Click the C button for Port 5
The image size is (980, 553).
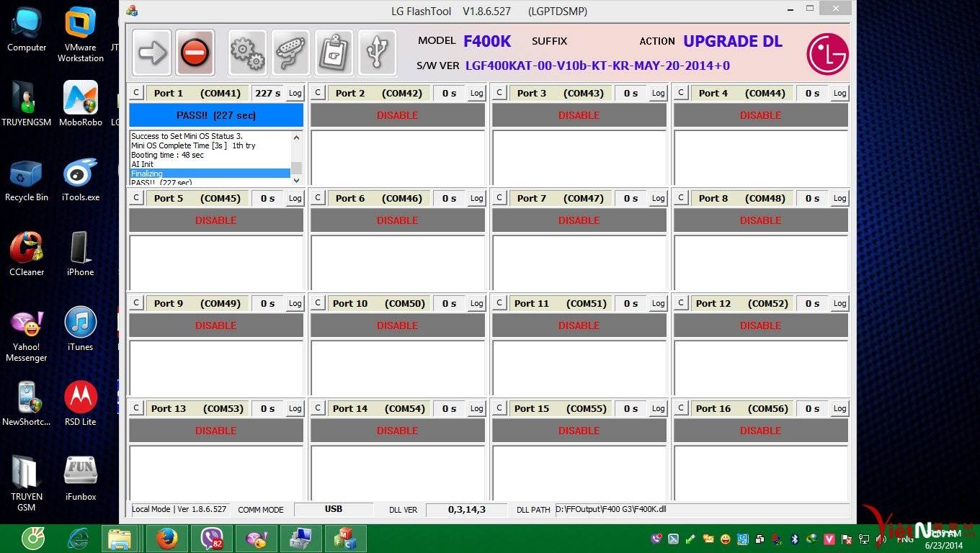pos(136,198)
